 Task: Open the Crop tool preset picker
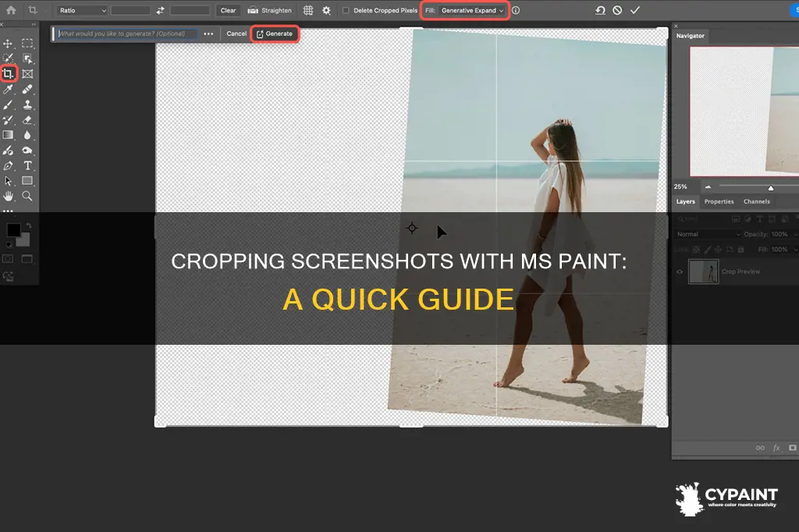[x=35, y=10]
